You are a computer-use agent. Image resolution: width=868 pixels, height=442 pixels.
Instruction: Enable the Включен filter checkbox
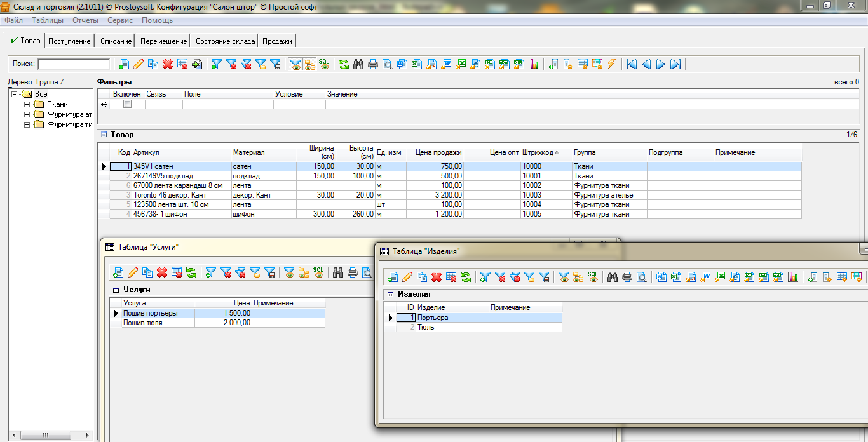[127, 104]
